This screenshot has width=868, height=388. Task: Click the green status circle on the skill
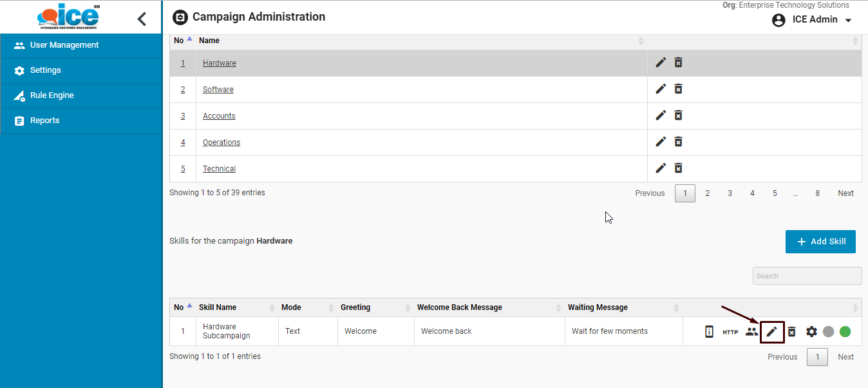coord(845,332)
